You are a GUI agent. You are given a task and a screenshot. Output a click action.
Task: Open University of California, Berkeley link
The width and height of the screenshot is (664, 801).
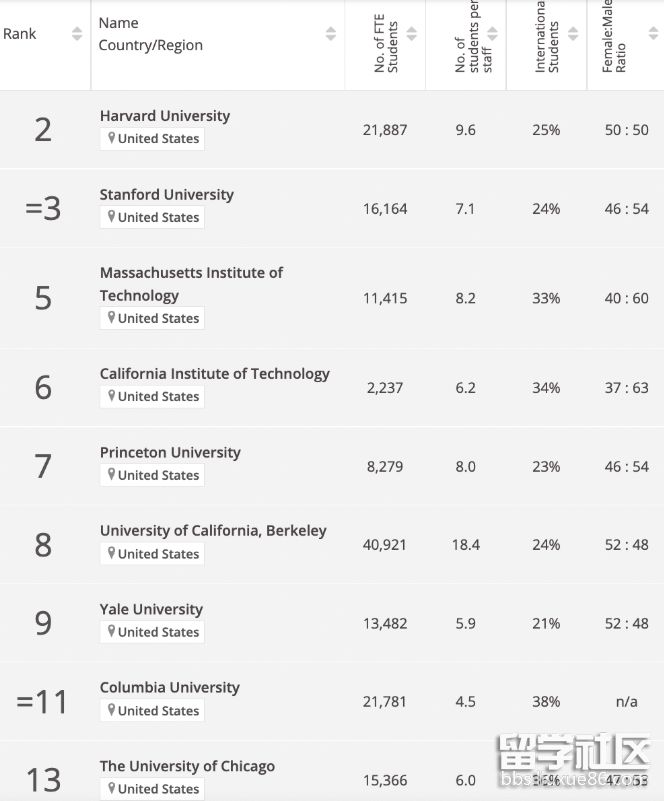pos(213,530)
